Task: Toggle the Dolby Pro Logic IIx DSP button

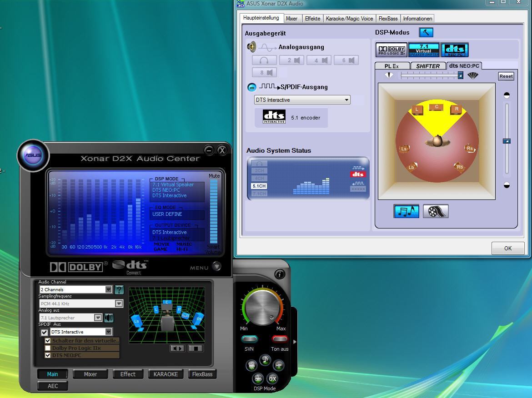Action: tap(391, 50)
